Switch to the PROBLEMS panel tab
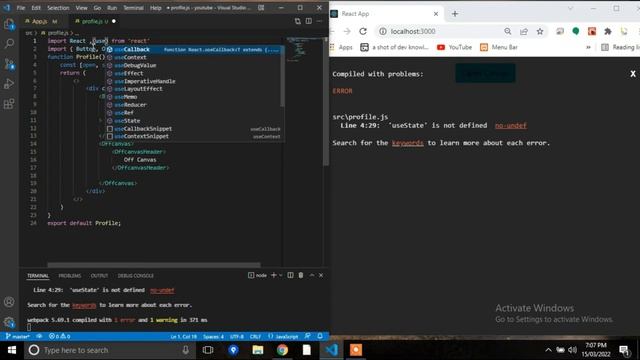The image size is (640, 360). click(x=70, y=276)
